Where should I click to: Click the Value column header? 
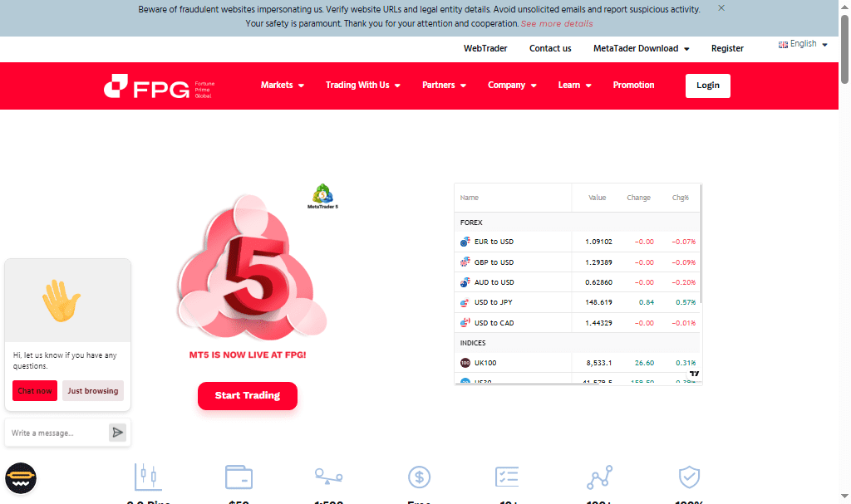pyautogui.click(x=597, y=198)
